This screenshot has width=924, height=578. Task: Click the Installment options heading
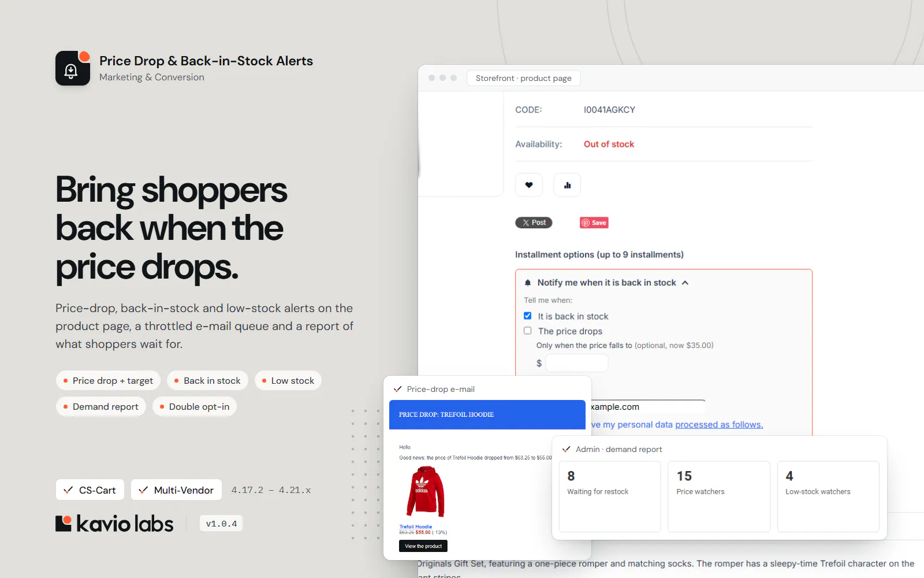pyautogui.click(x=599, y=254)
